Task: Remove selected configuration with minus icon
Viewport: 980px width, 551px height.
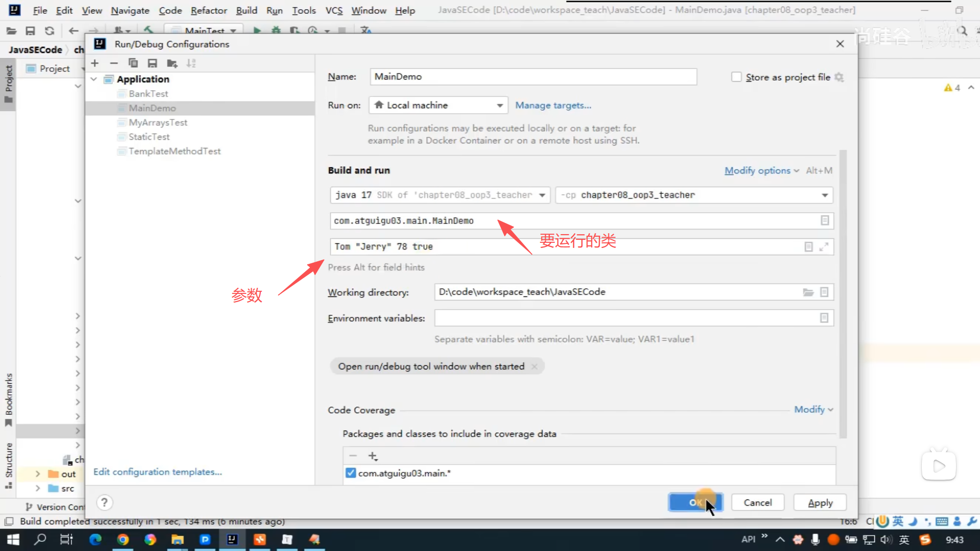Action: pyautogui.click(x=114, y=63)
